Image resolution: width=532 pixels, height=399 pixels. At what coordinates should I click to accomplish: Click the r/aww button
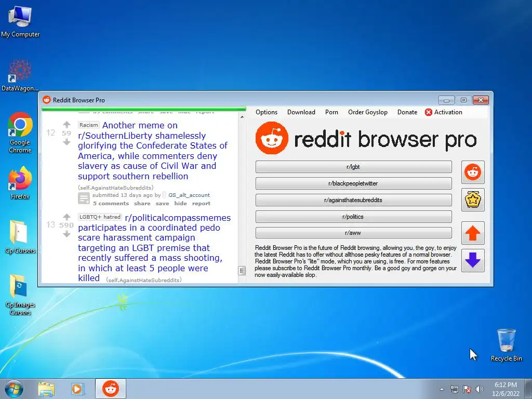(353, 233)
